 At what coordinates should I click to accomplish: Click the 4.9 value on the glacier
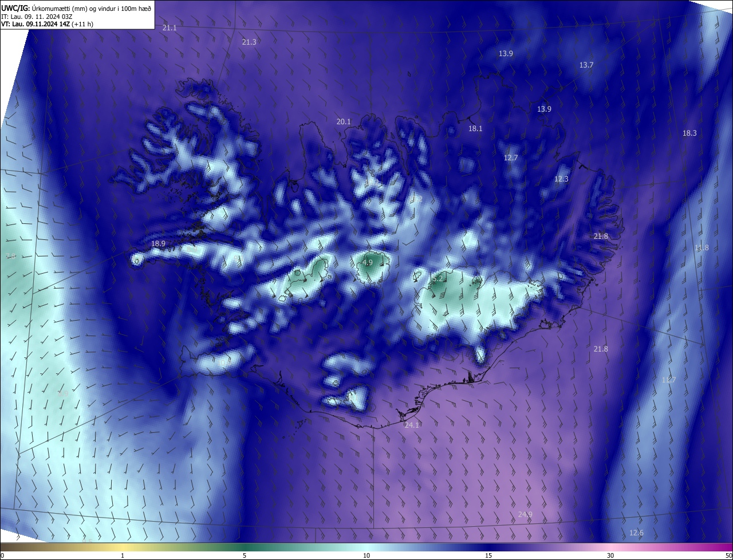click(x=368, y=262)
